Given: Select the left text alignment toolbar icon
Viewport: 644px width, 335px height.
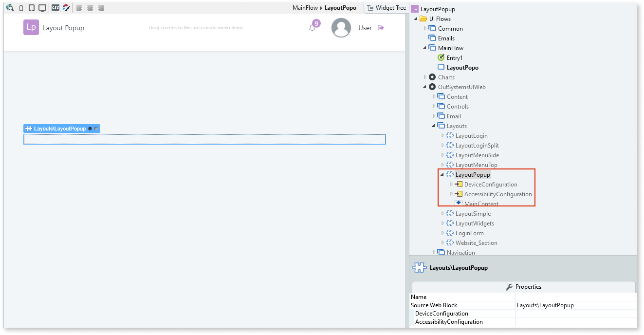Looking at the screenshot, I should (x=79, y=8).
